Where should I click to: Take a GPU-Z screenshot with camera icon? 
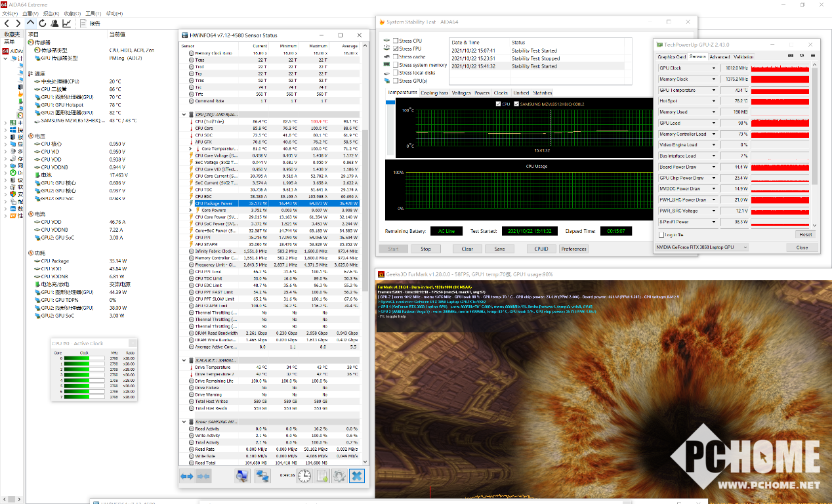click(791, 56)
